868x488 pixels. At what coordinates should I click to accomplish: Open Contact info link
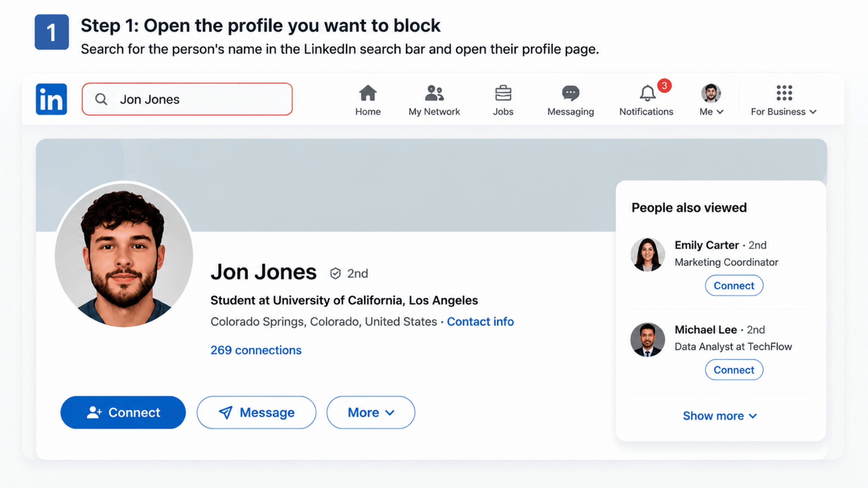click(480, 322)
